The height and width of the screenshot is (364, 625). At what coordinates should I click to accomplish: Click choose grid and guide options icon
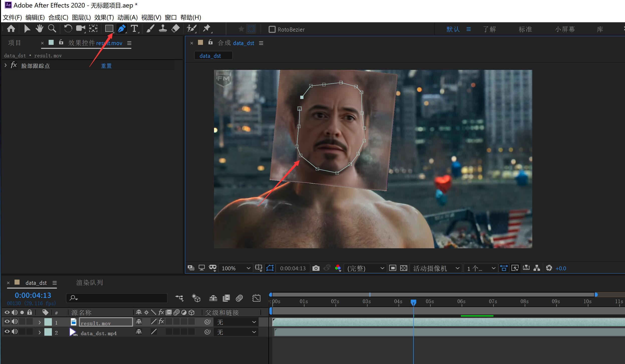coord(259,268)
